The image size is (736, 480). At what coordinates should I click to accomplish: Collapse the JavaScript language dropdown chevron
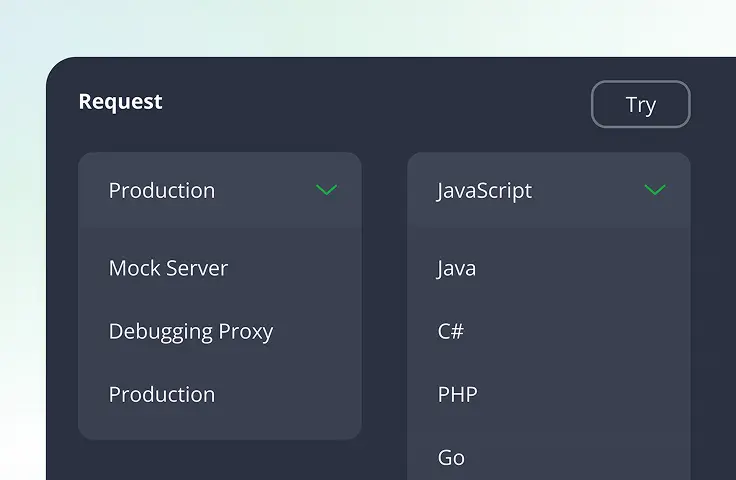pyautogui.click(x=655, y=190)
